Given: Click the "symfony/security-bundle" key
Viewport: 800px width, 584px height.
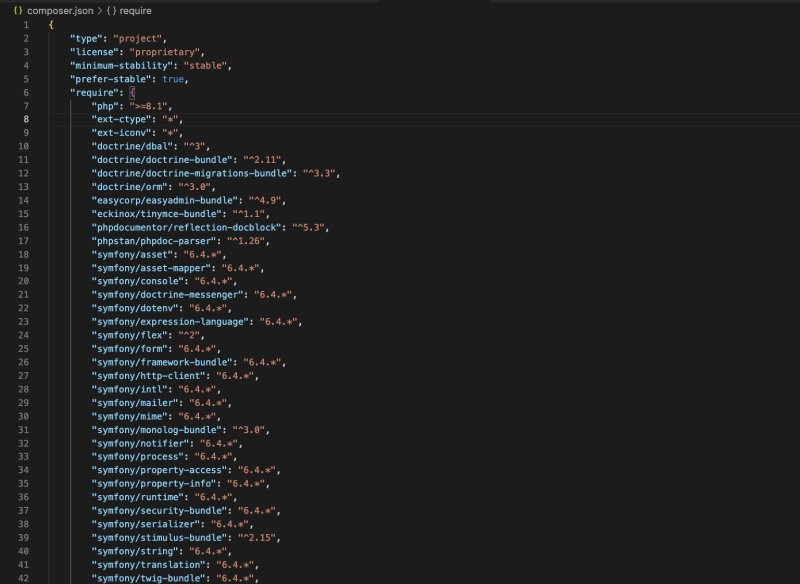Looking at the screenshot, I should [x=159, y=511].
